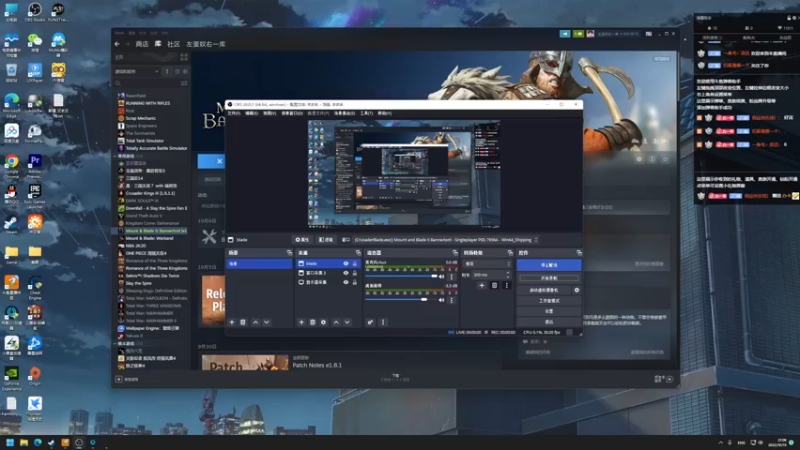This screenshot has height=450, width=800.
Task: Click the recording button in OBS Controls
Action: pyautogui.click(x=549, y=278)
